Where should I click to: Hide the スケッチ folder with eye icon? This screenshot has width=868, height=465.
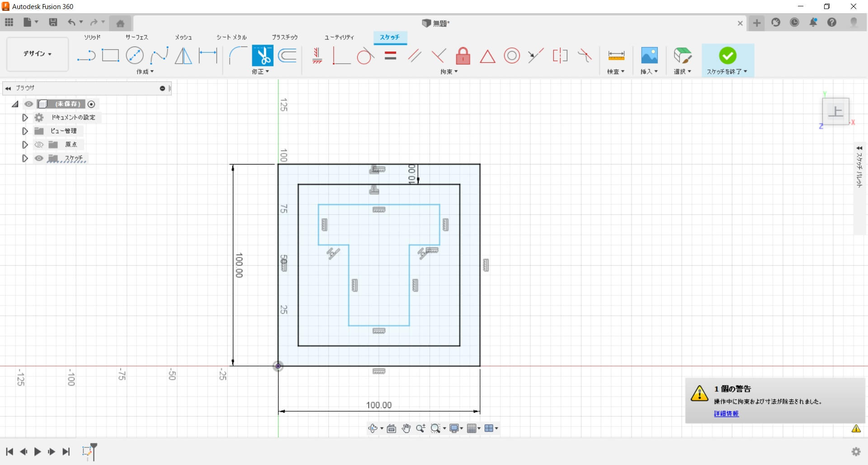point(39,158)
